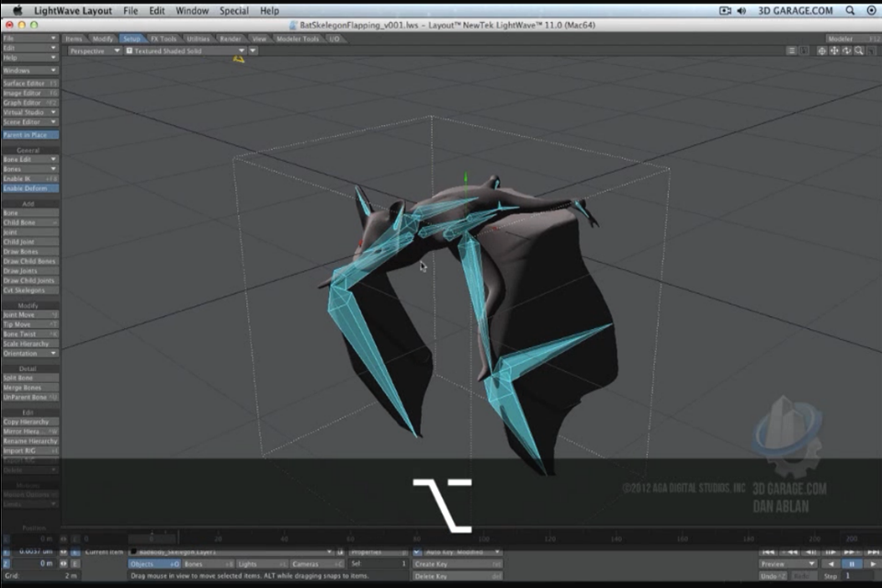The image size is (882, 588).
Task: Play animation in reverse
Action: tap(831, 564)
